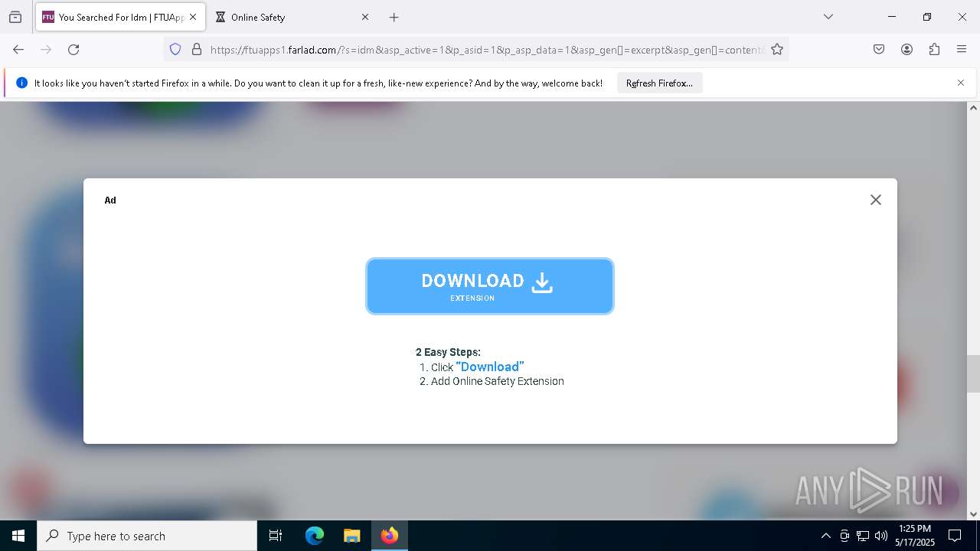Click the 'Add Online Safety Extension' text
This screenshot has width=980, height=551.
tap(498, 381)
